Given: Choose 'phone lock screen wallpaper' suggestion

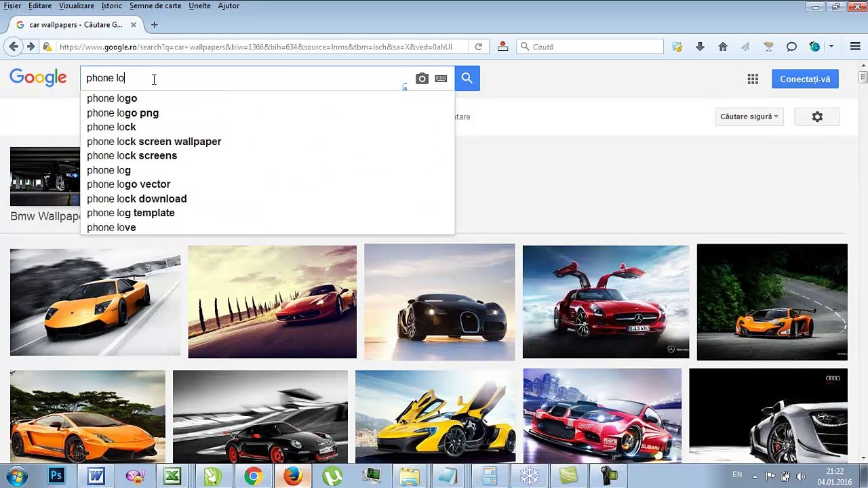Looking at the screenshot, I should 154,142.
